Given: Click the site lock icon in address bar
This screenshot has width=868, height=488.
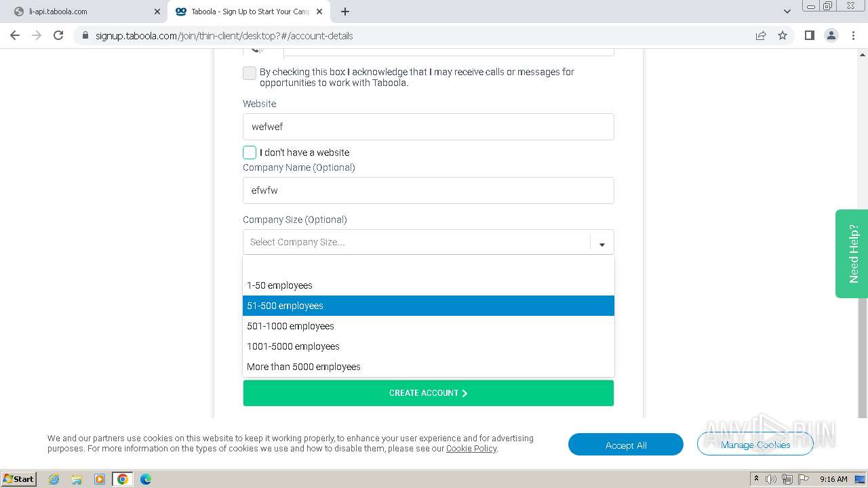Looking at the screenshot, I should 85,35.
